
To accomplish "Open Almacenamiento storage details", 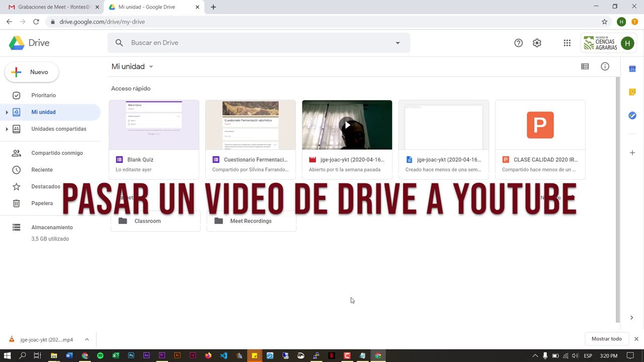I will [52, 227].
